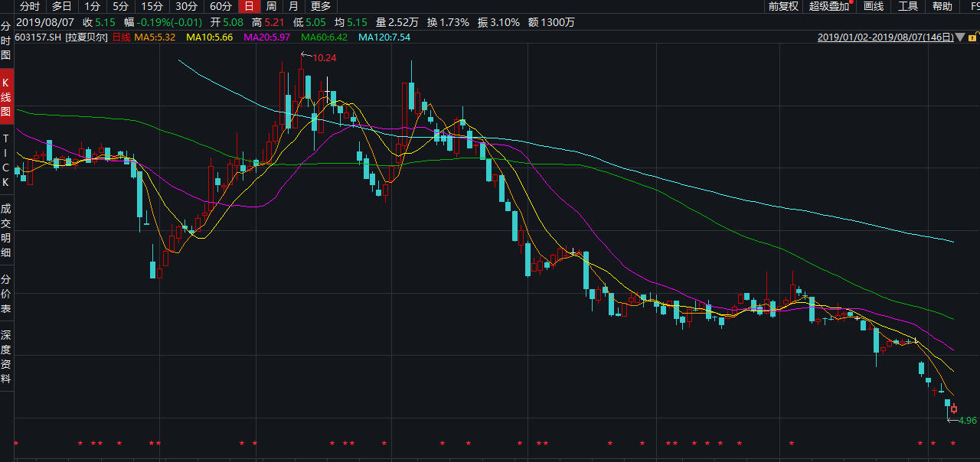The height and width of the screenshot is (462, 980).
Task: Click the average price 均 5.15
Action: [351, 22]
